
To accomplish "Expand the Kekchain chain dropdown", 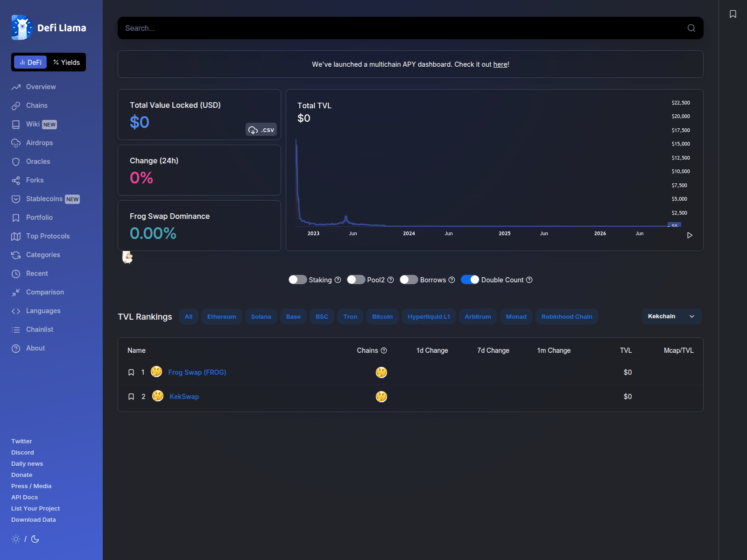I will pos(672,316).
